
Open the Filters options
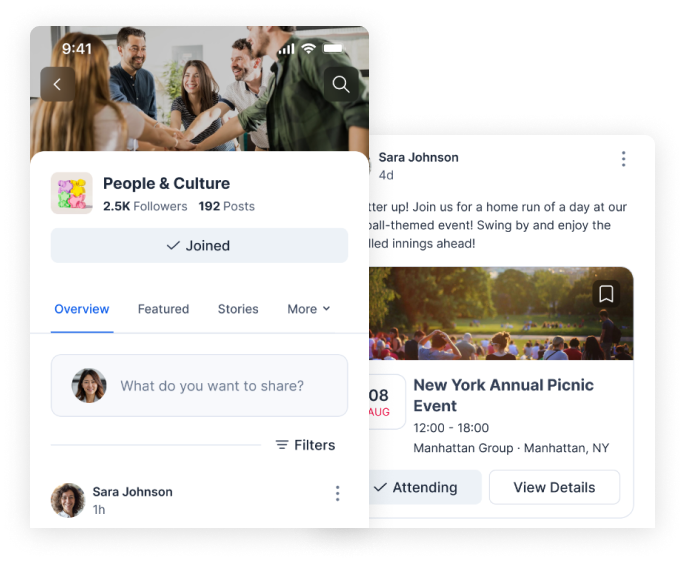pyautogui.click(x=305, y=445)
